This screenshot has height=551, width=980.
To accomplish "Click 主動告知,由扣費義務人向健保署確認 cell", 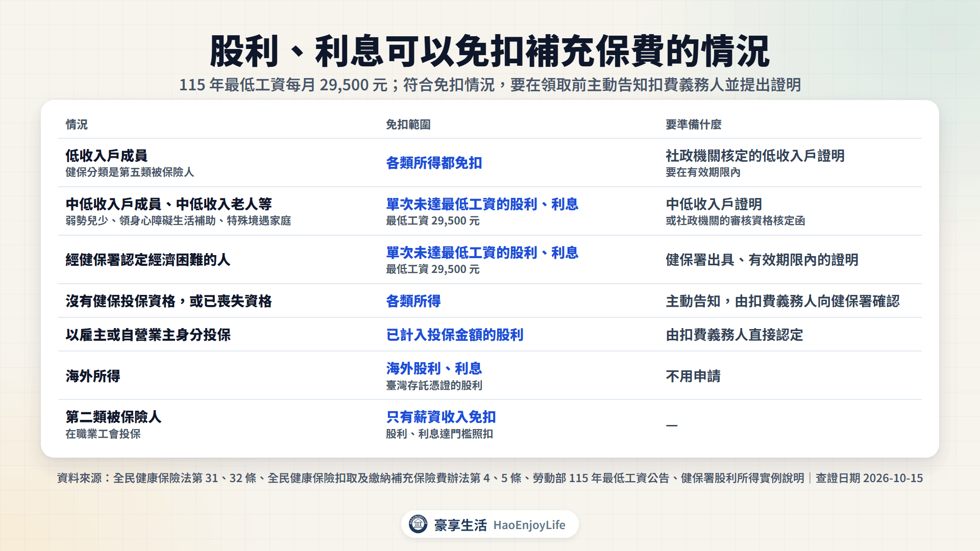I will coord(782,301).
